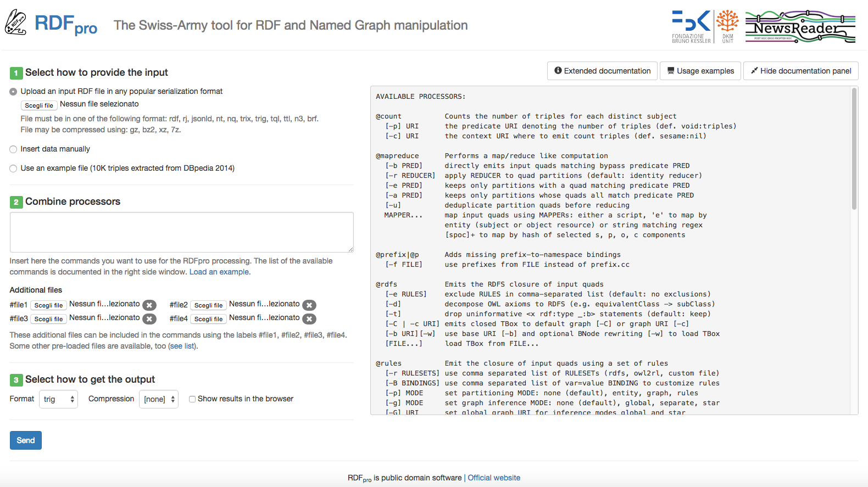Click the @rdfs processor entry
The height and width of the screenshot is (487, 868).
386,284
